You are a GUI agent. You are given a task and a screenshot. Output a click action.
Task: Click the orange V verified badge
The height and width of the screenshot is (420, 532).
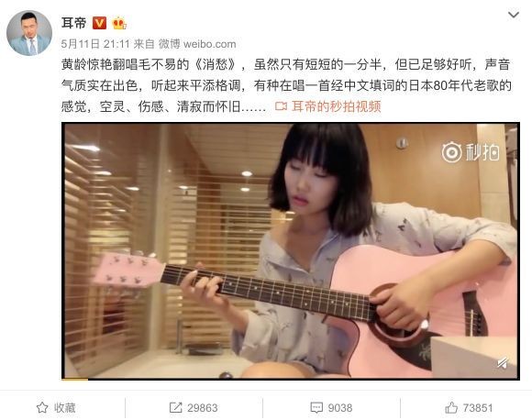99,23
